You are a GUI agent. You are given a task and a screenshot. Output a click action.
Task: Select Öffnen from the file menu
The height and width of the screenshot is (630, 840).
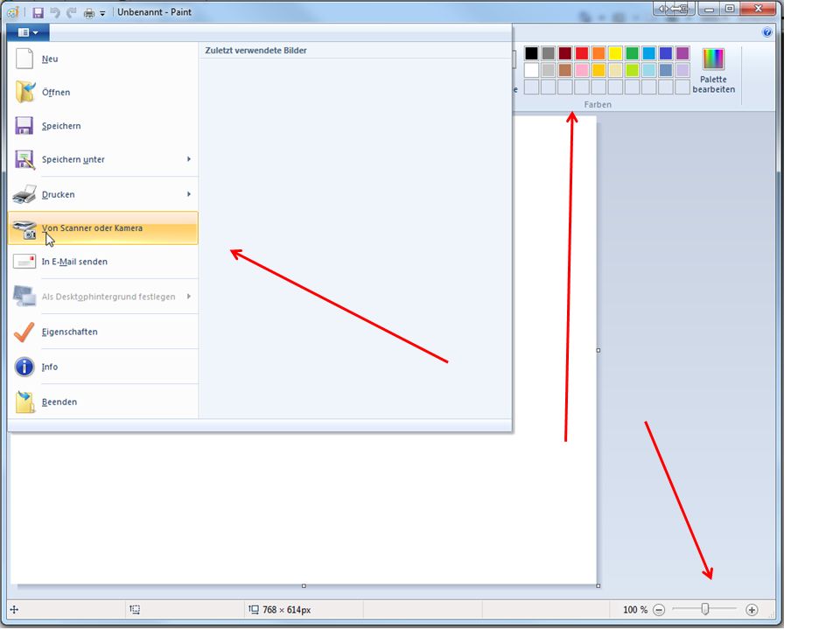[103, 92]
